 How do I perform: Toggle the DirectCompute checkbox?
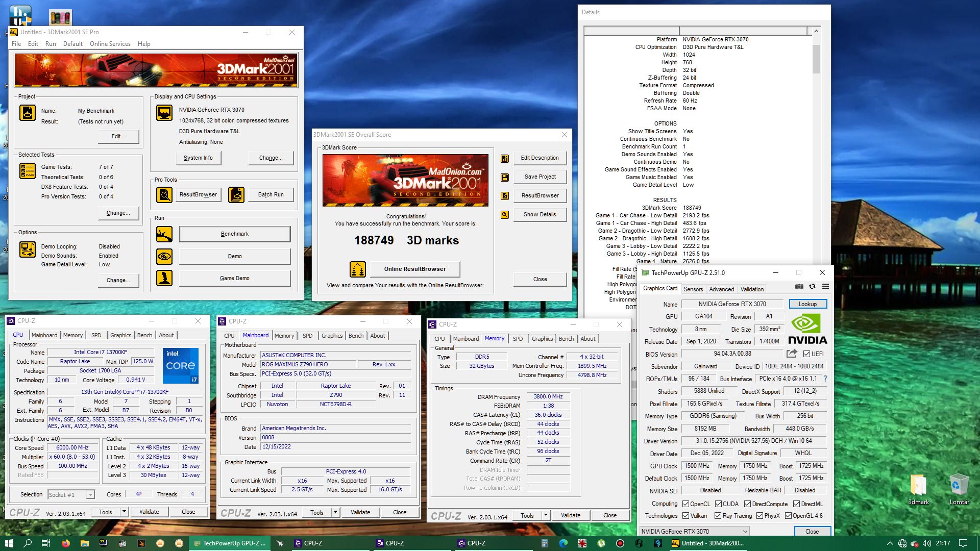click(747, 504)
